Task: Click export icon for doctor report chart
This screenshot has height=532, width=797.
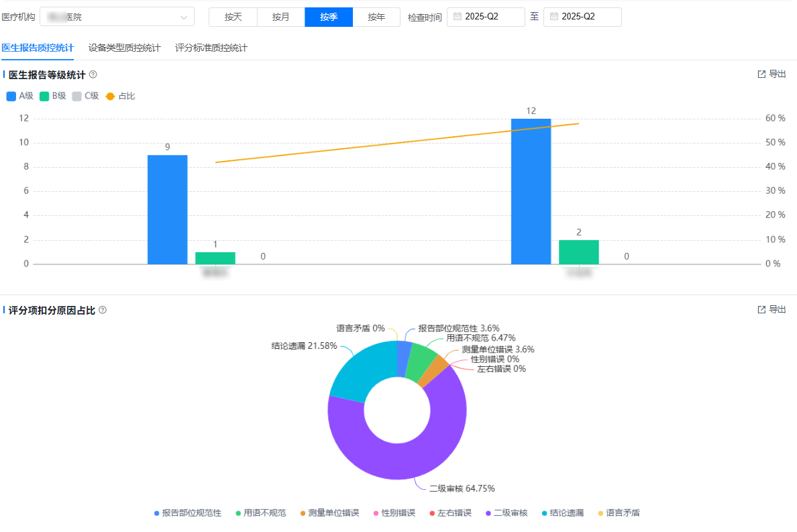Action: point(761,74)
